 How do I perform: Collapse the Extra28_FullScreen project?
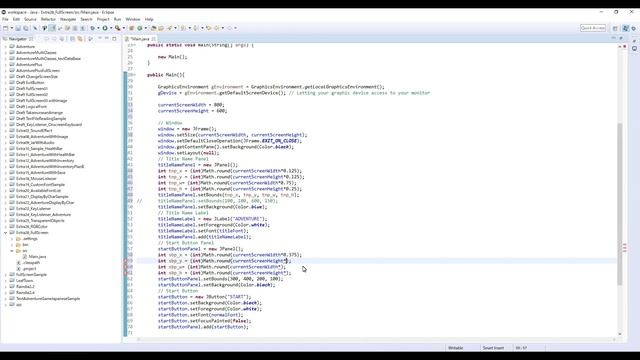click(6, 233)
